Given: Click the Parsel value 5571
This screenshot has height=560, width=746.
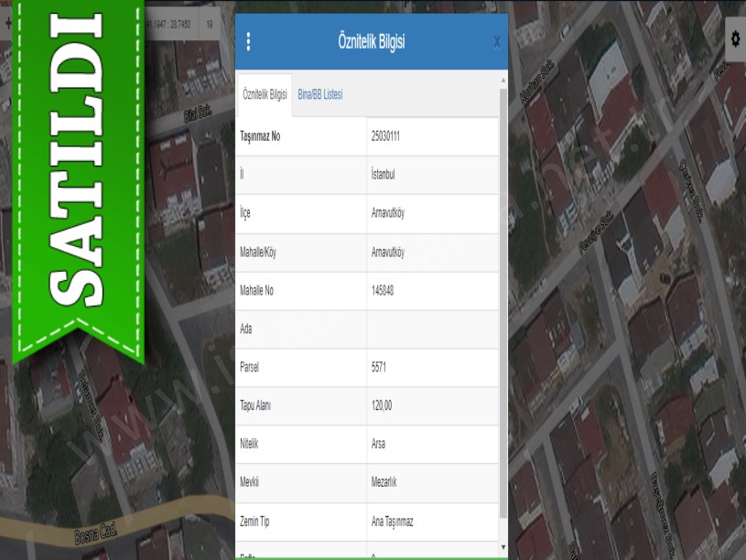Looking at the screenshot, I should 380,367.
